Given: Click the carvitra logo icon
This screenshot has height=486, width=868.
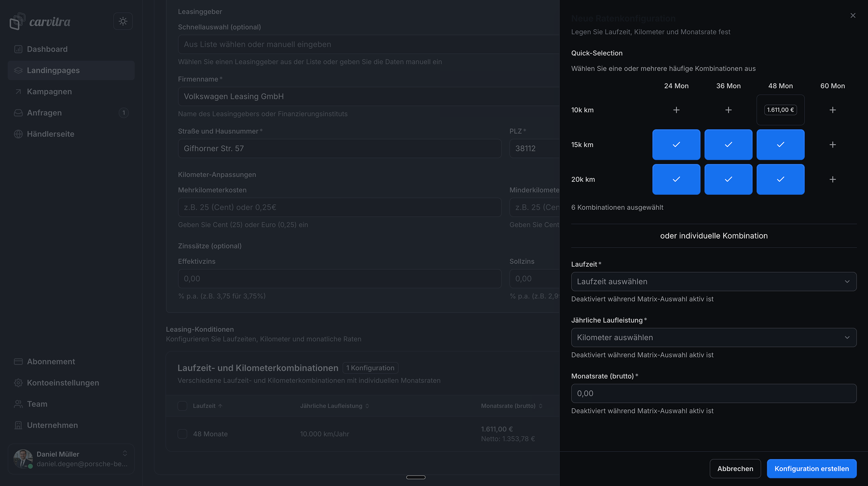Looking at the screenshot, I should coord(17,21).
